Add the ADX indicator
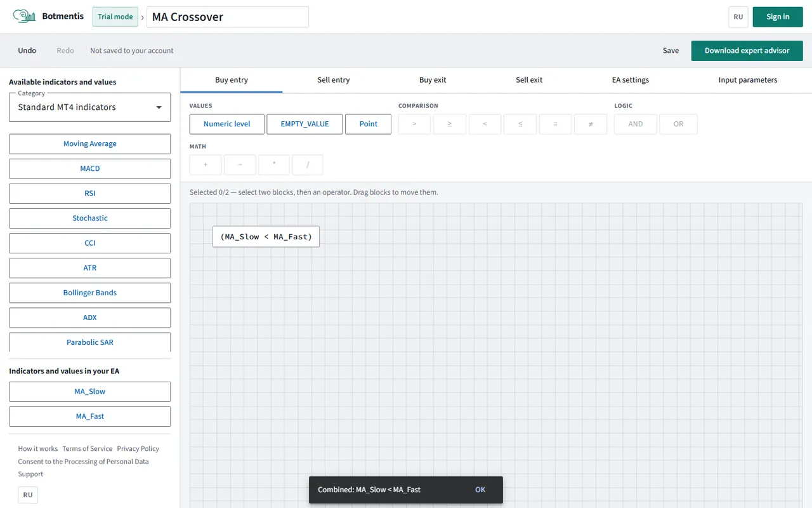 coord(90,317)
